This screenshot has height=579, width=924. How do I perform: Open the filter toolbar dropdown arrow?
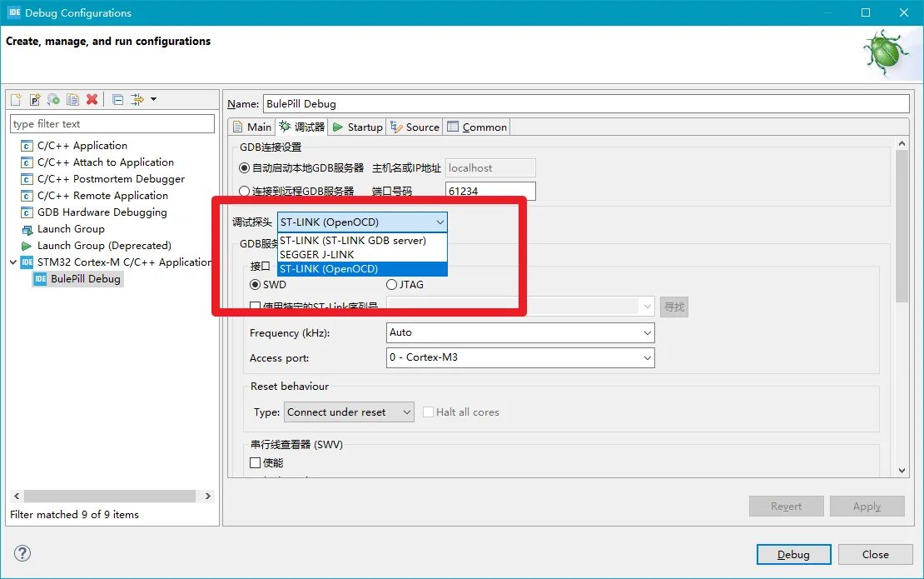154,99
